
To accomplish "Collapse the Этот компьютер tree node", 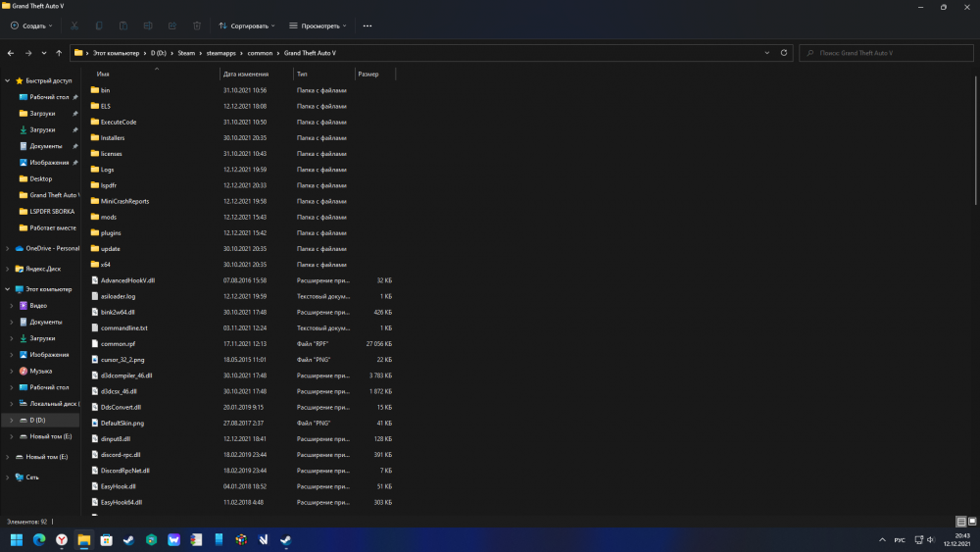I will click(8, 289).
